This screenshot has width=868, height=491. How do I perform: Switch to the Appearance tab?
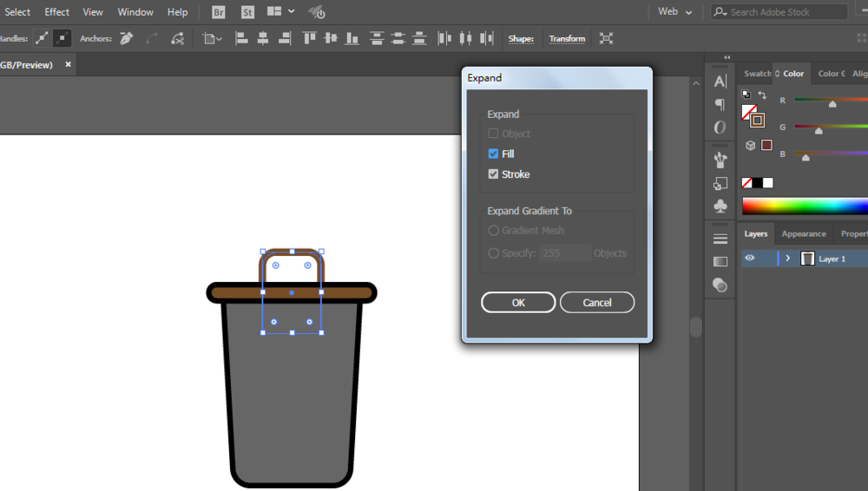tap(804, 233)
